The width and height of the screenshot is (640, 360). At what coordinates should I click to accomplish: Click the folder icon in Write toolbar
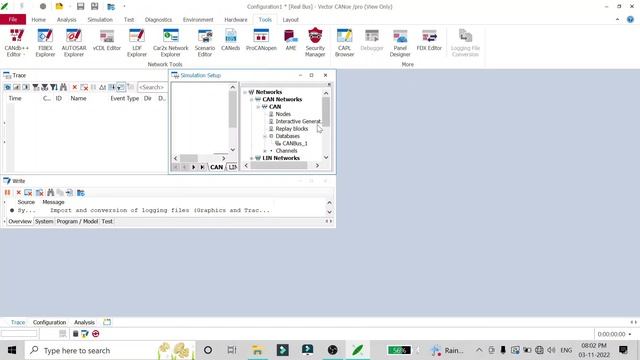pyautogui.click(x=81, y=193)
